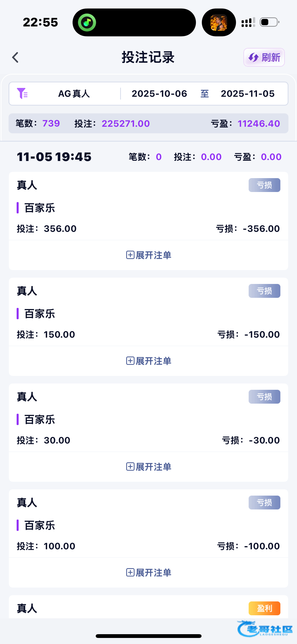The width and height of the screenshot is (297, 644).
Task: Select the 11-05 19:45 summary row
Action: tap(149, 157)
